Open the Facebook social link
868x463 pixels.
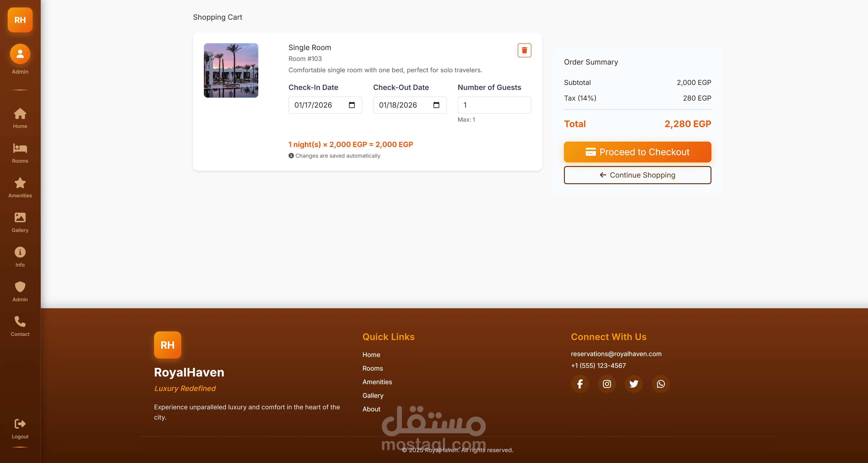pyautogui.click(x=580, y=384)
